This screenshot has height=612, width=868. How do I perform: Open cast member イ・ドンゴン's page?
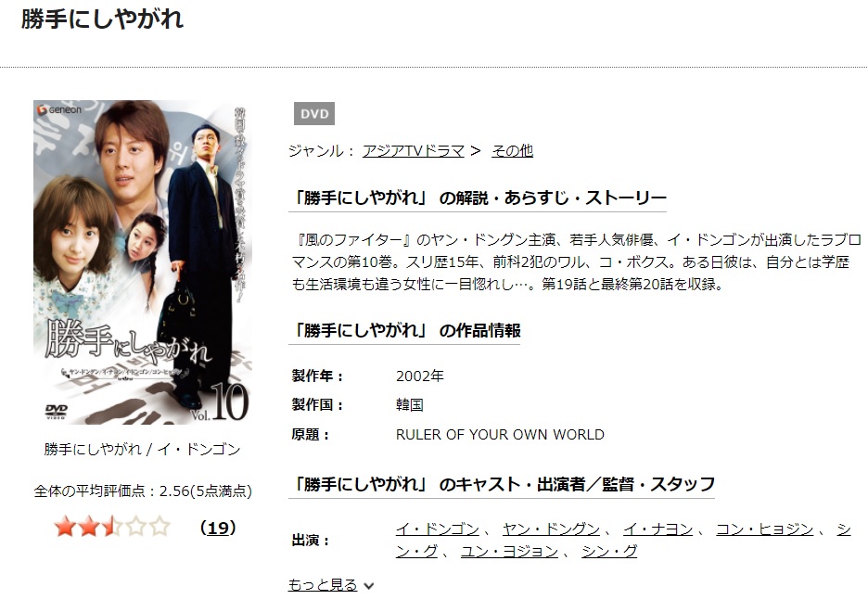pos(438,529)
